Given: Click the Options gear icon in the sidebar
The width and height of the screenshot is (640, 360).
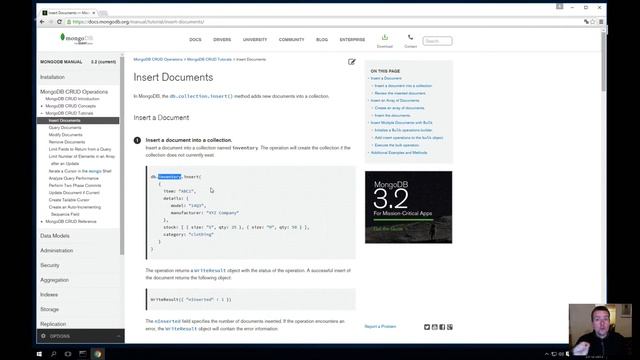Looking at the screenshot, I should 43,336.
